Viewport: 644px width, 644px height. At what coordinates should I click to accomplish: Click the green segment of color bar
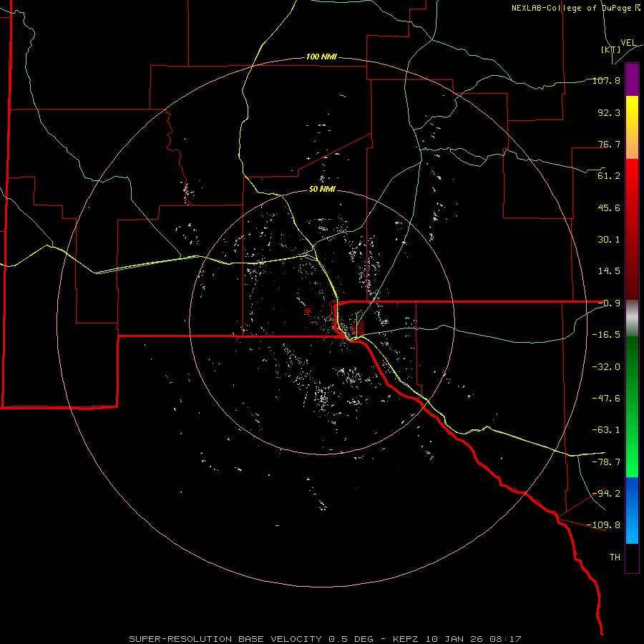632,406
